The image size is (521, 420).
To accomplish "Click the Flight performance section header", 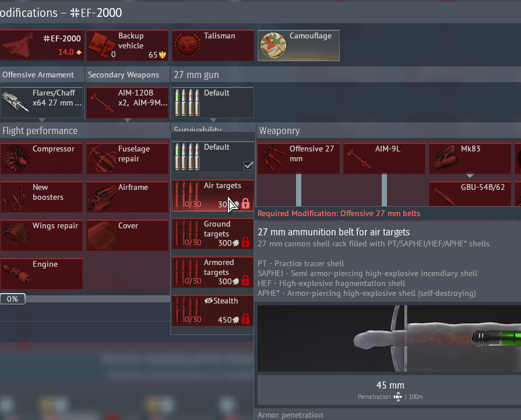I will pyautogui.click(x=40, y=131).
